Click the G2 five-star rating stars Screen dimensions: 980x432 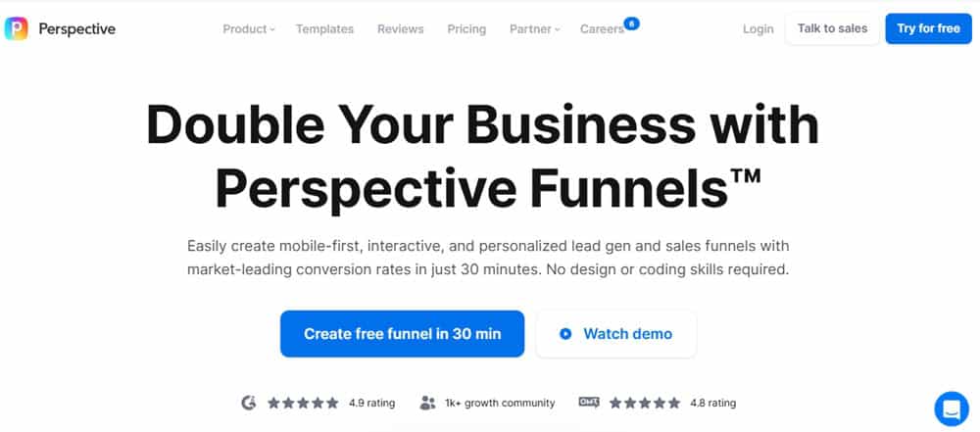click(x=303, y=404)
